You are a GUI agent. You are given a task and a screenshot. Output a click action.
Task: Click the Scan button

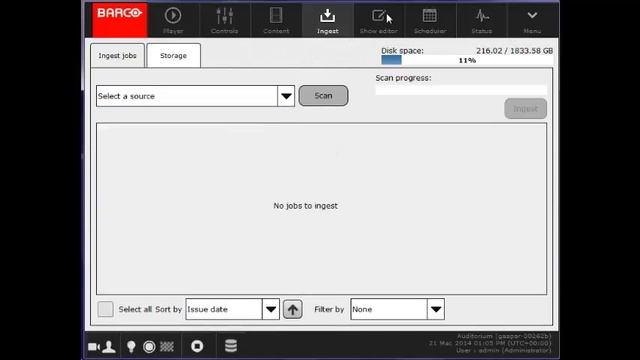(323, 96)
